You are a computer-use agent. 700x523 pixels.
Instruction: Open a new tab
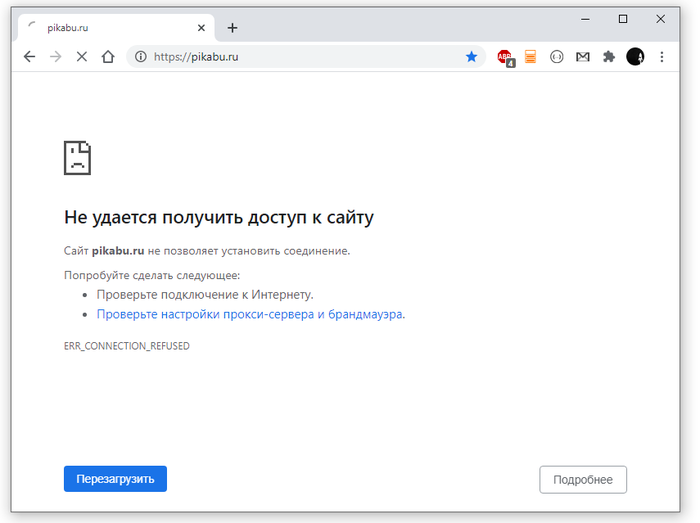[x=232, y=28]
